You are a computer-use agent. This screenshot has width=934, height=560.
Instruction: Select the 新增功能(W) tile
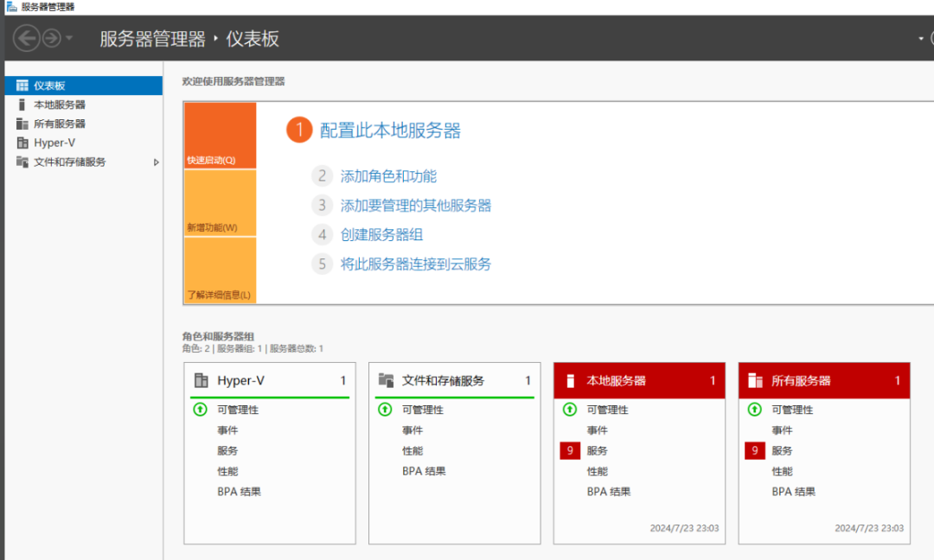(221, 204)
